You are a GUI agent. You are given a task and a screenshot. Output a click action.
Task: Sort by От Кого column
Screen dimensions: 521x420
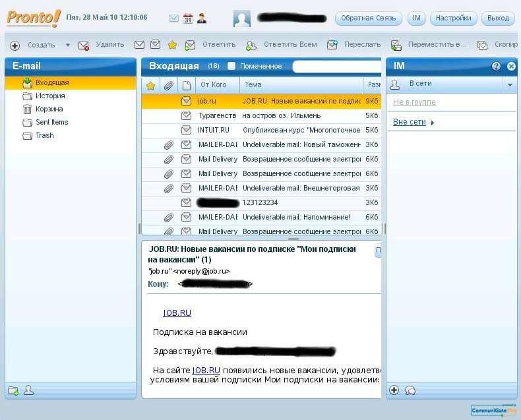coord(218,85)
